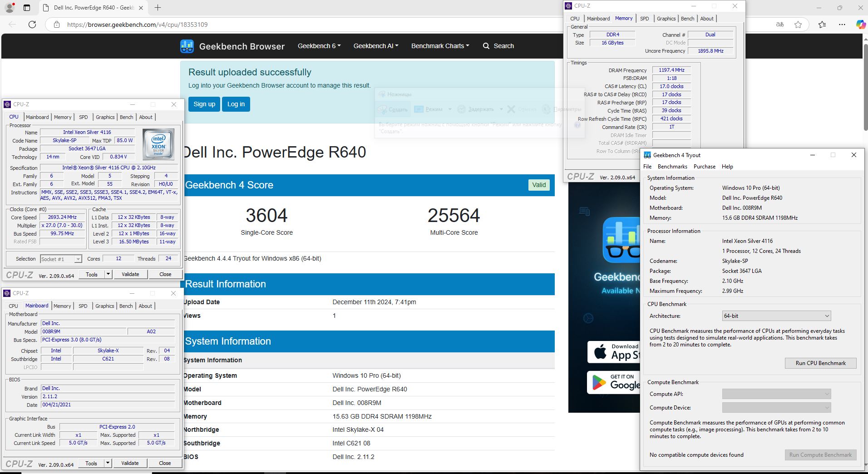Open Memory tab in the top-left CPU-Z window

tap(63, 117)
